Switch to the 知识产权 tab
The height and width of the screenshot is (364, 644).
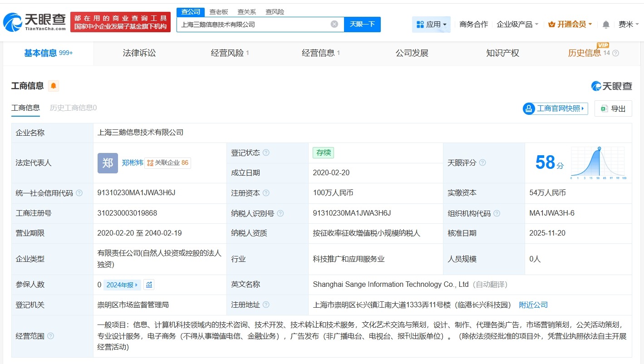pyautogui.click(x=502, y=53)
